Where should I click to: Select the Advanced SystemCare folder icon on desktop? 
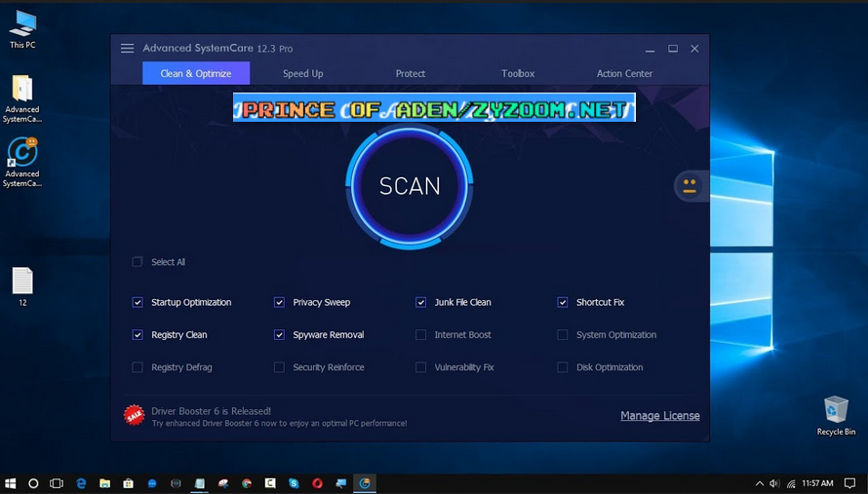click(22, 98)
